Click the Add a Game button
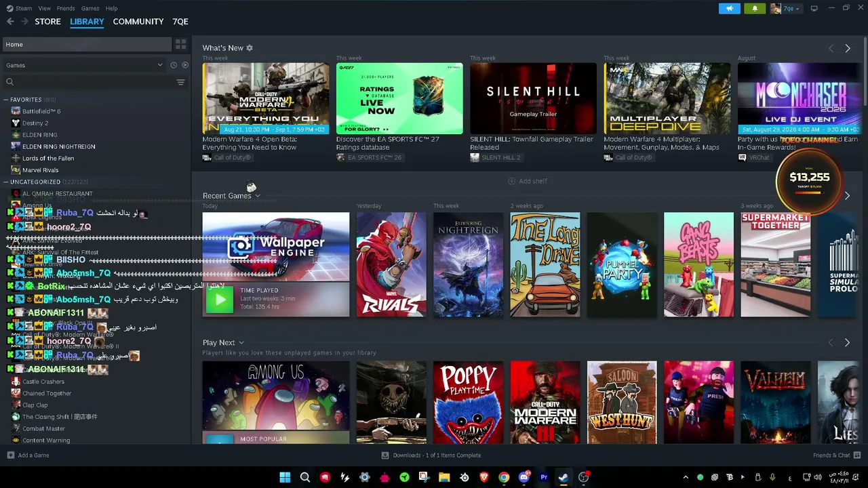The width and height of the screenshot is (868, 488). point(28,455)
